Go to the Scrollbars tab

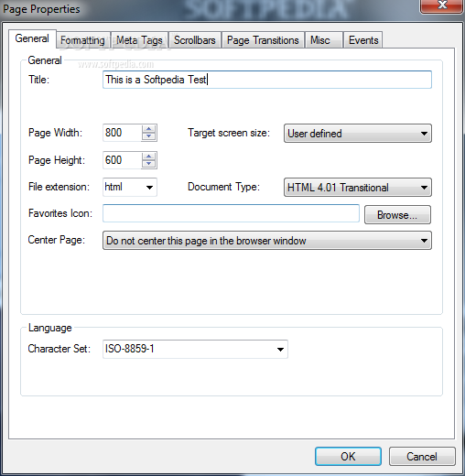click(195, 40)
